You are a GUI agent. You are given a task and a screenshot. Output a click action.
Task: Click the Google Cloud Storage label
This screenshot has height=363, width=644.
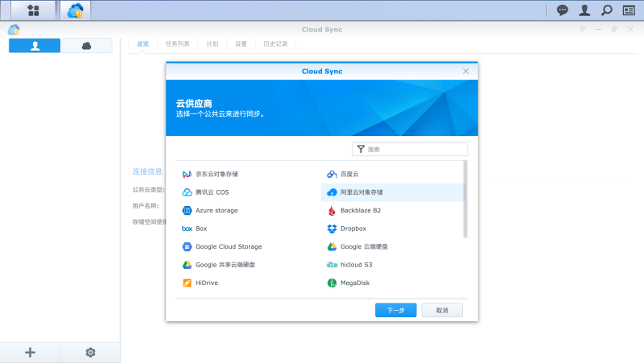click(x=229, y=246)
